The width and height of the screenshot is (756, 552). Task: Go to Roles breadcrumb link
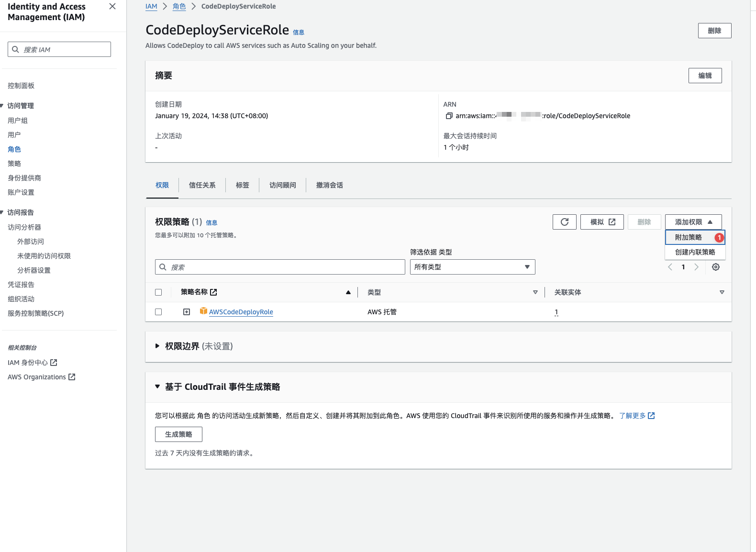[179, 6]
